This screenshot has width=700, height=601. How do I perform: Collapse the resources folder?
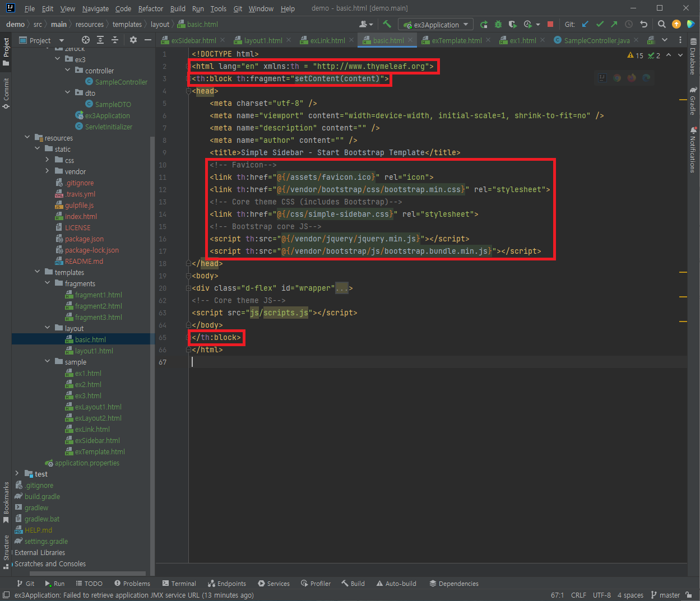(x=27, y=137)
